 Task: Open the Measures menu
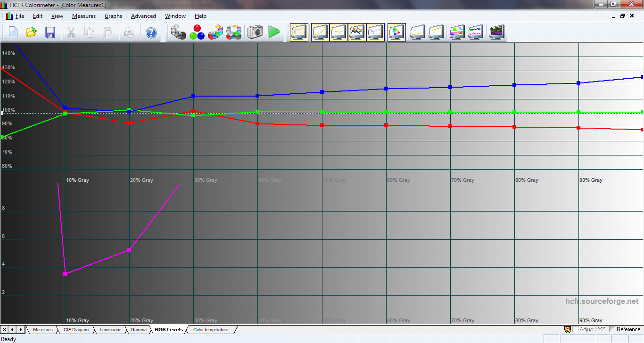(x=83, y=16)
